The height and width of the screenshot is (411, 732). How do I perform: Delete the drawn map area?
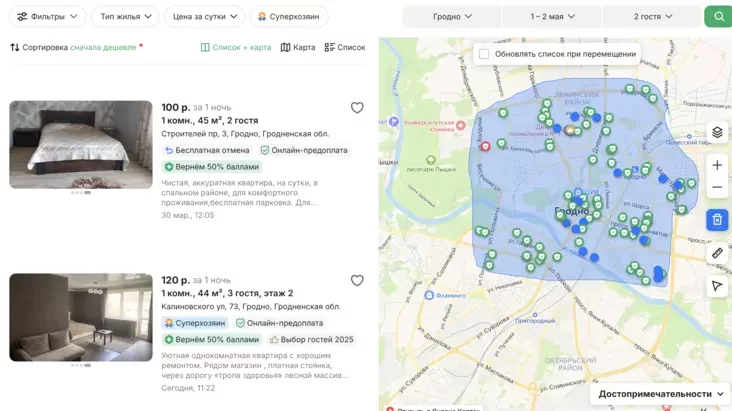pyautogui.click(x=717, y=219)
